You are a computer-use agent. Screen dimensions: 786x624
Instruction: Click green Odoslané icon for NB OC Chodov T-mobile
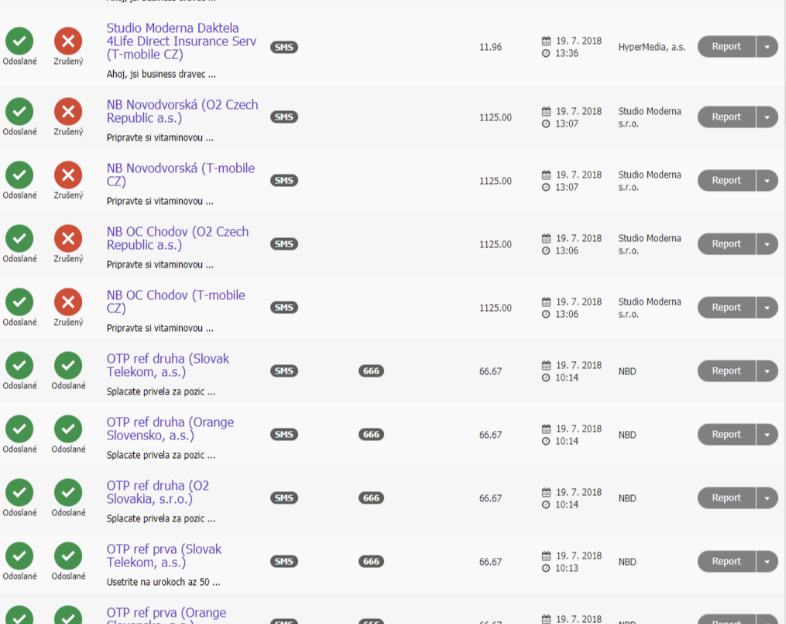pos(20,302)
